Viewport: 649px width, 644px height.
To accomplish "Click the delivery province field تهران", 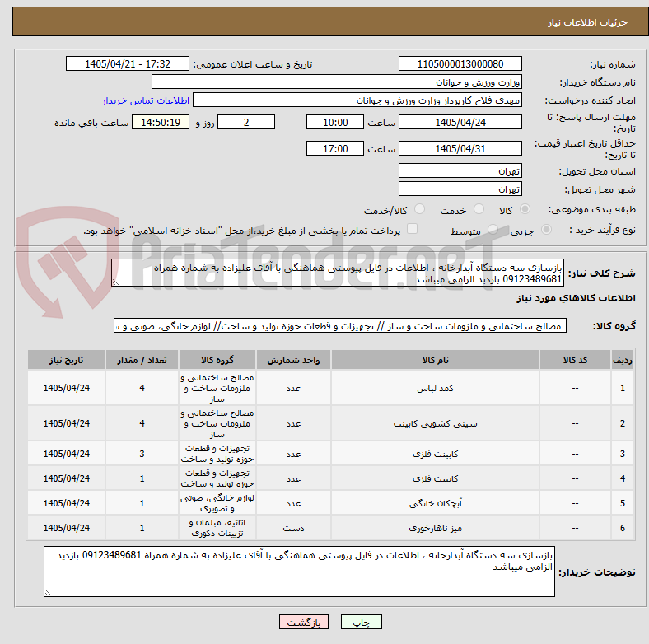I will click(x=460, y=170).
